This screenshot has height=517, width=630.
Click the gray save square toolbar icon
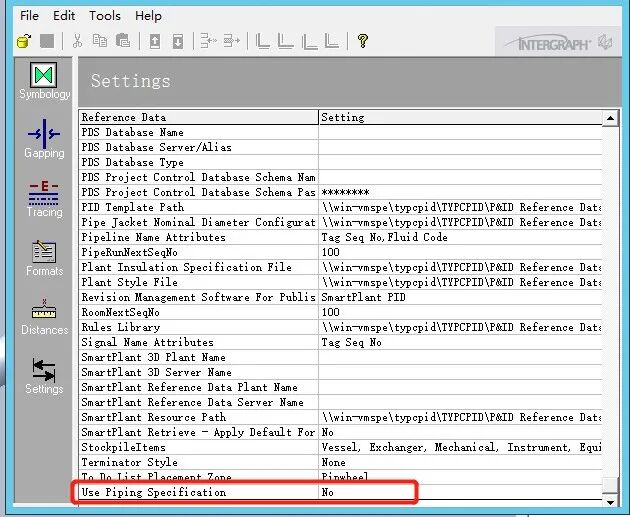pyautogui.click(x=47, y=41)
